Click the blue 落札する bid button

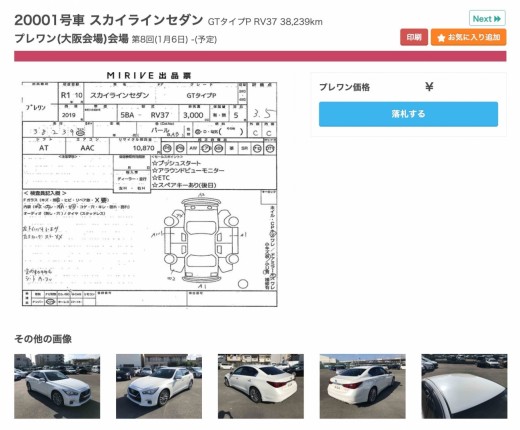(408, 114)
